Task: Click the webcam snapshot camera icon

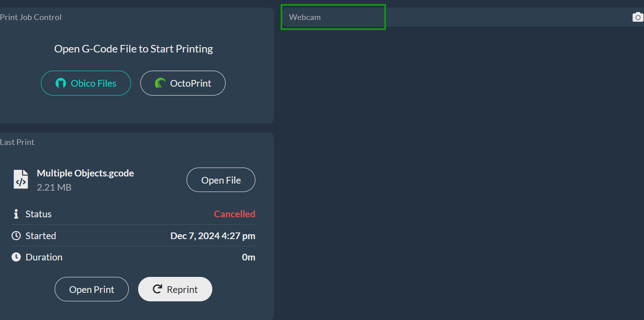Action: point(638,17)
